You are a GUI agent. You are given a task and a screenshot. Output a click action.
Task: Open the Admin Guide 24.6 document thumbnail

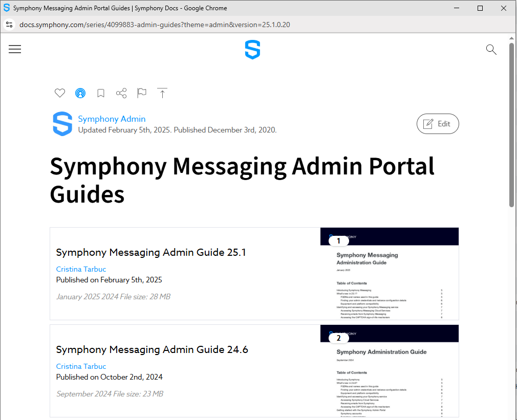click(x=390, y=371)
